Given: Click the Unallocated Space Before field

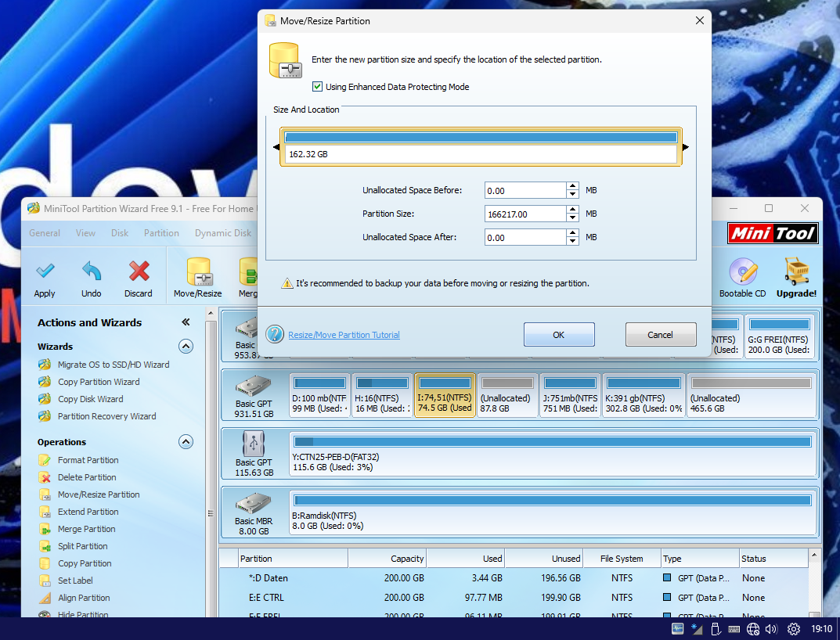Looking at the screenshot, I should tap(525, 191).
